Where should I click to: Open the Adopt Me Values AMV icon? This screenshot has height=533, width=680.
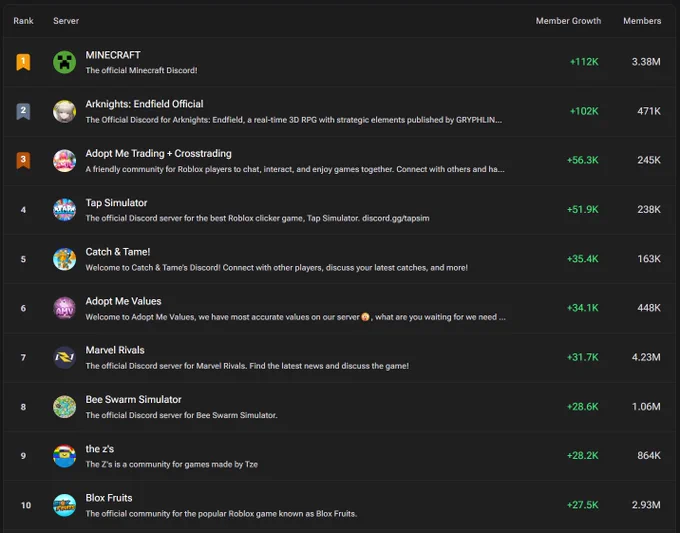click(x=64, y=308)
